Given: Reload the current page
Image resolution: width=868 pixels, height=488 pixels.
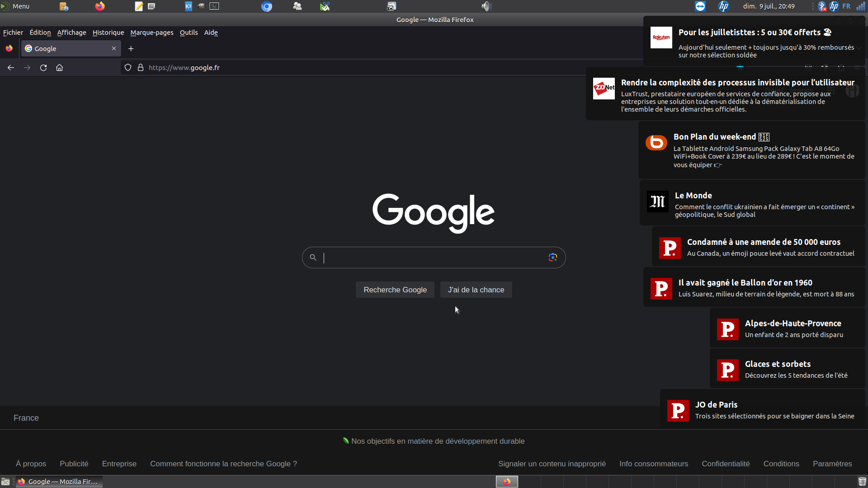Looking at the screenshot, I should coord(43,68).
